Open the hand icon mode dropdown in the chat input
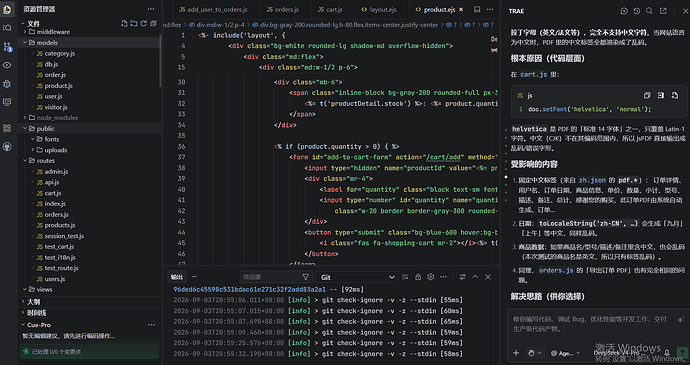 (535, 353)
